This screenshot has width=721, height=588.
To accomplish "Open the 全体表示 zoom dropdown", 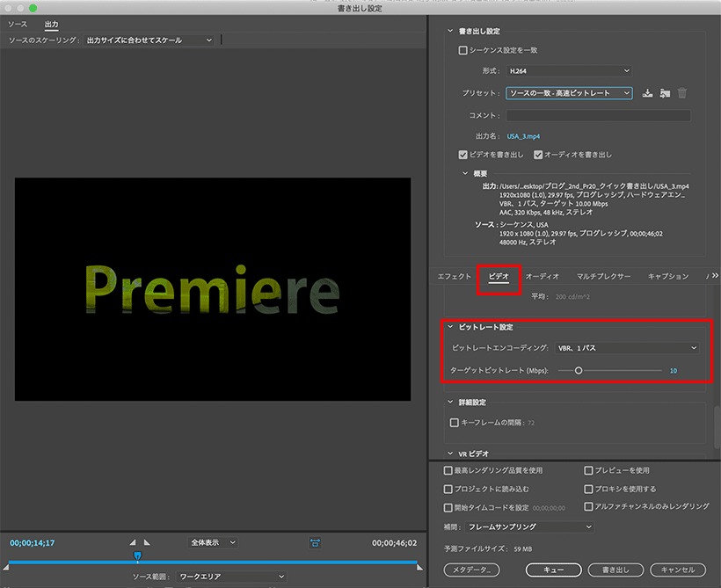I will tap(213, 542).
